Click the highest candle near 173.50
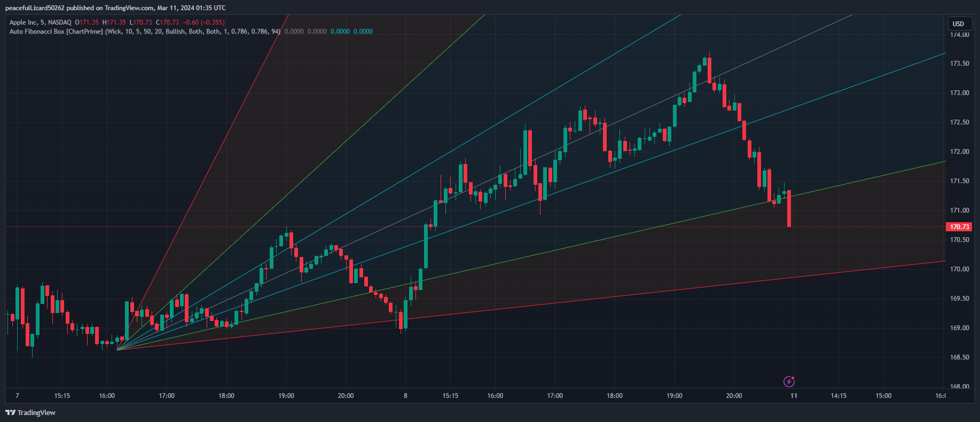The height and width of the screenshot is (422, 980). pos(709,68)
